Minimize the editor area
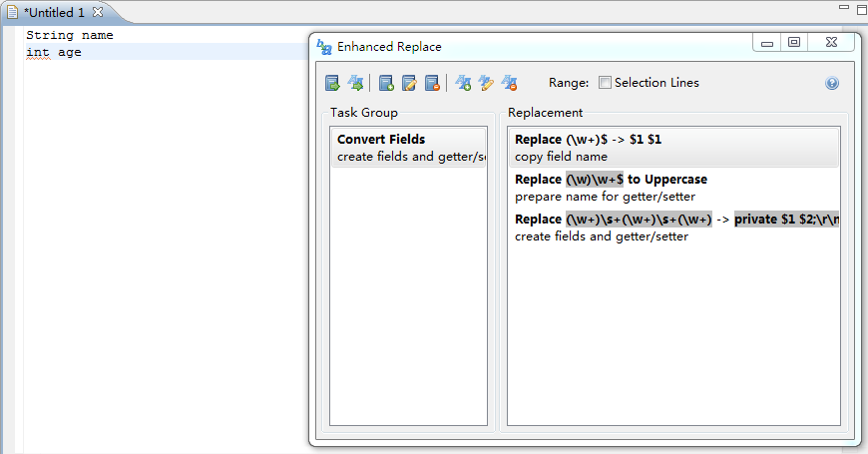 point(844,7)
